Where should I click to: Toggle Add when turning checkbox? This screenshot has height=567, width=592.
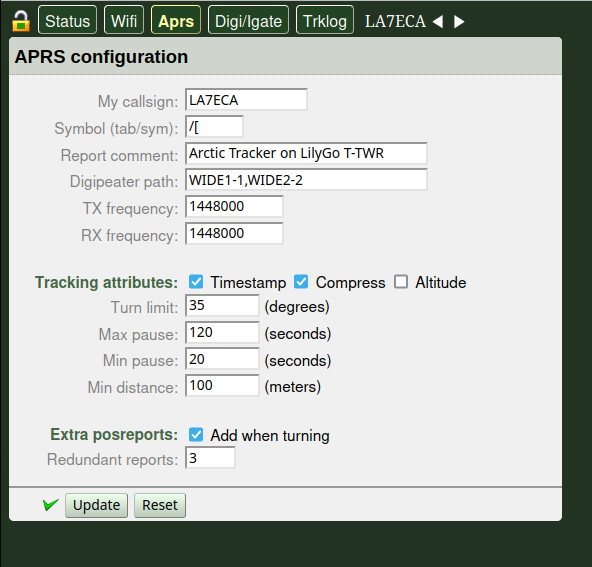tap(196, 434)
